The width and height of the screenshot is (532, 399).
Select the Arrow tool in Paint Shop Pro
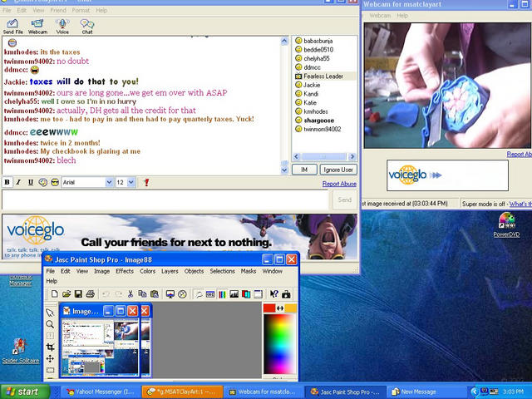pos(50,313)
